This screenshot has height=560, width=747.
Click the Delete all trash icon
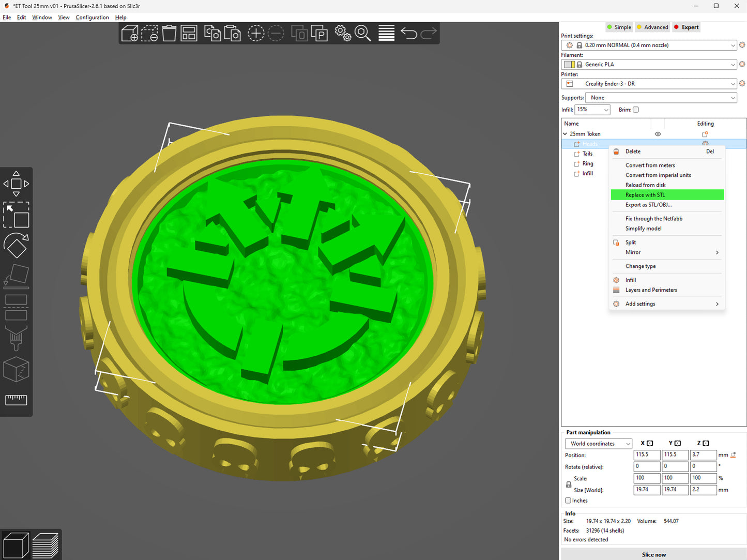(x=169, y=33)
